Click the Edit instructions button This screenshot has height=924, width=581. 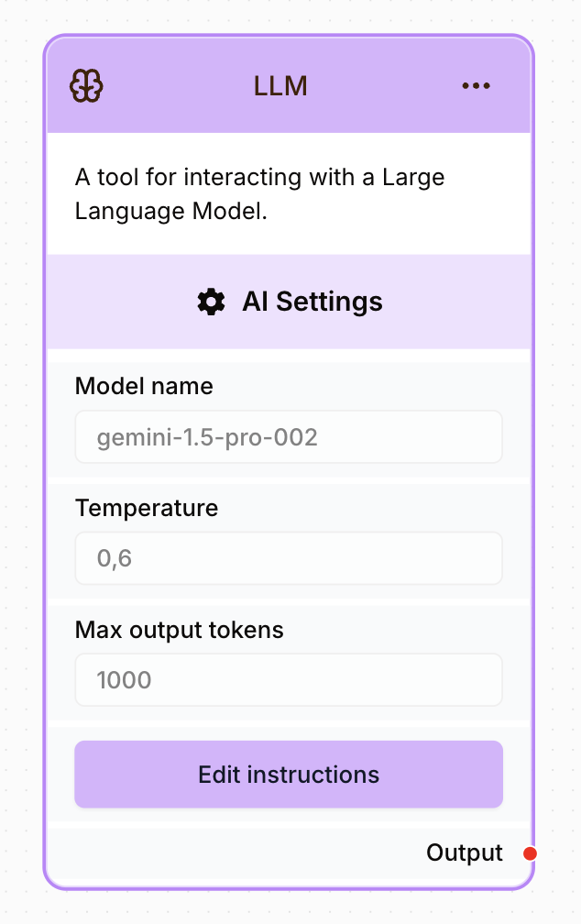[x=289, y=774]
